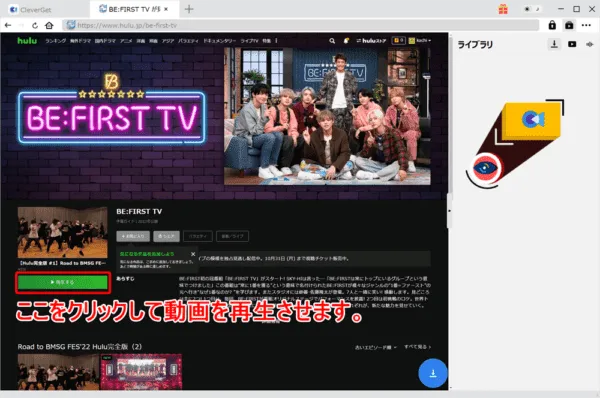Viewport: 600px width, 398px height.
Task: Open second episode thumbnail with pink stage
Action: click(141, 372)
